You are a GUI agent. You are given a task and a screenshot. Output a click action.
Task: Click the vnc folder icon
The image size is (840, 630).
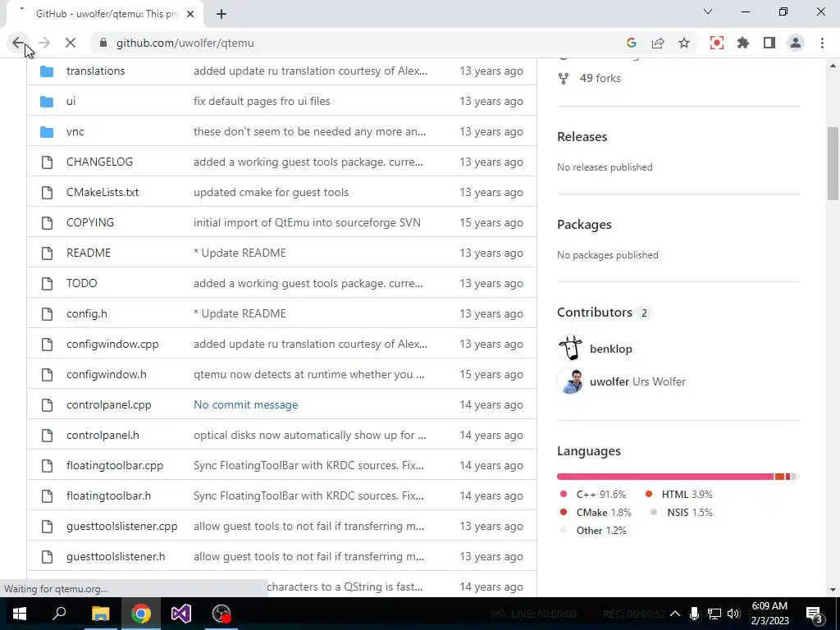(47, 131)
